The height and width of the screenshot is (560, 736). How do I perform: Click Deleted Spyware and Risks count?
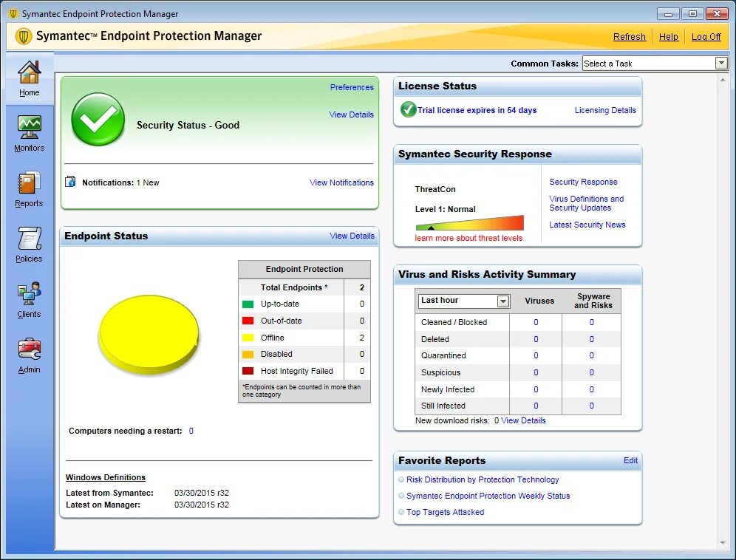(x=591, y=339)
